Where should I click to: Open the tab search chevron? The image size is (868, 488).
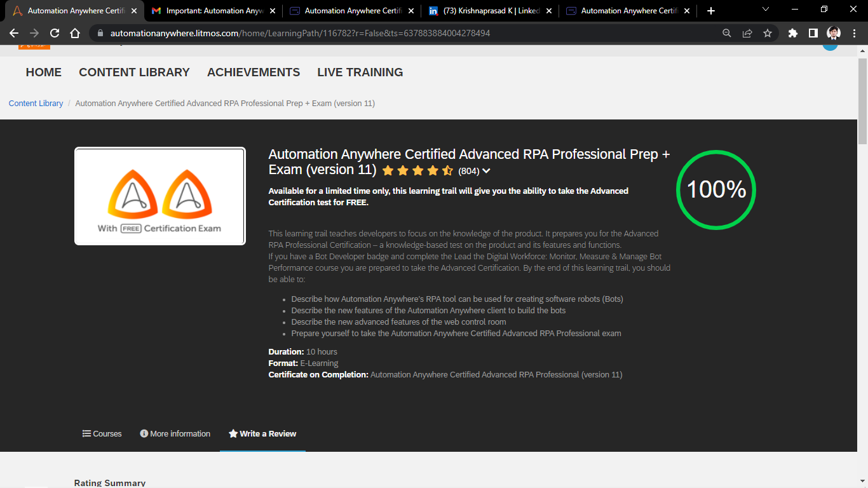click(x=766, y=10)
